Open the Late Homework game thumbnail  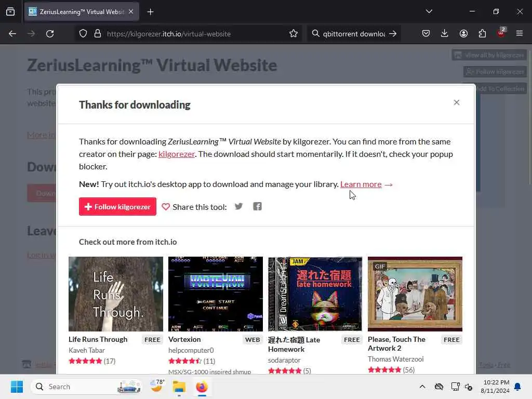[315, 294]
